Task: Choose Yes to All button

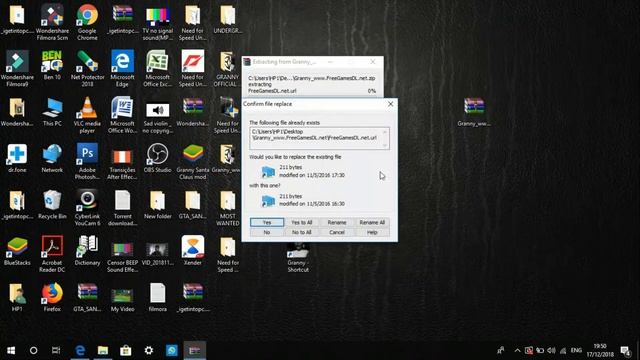Action: pos(302,222)
